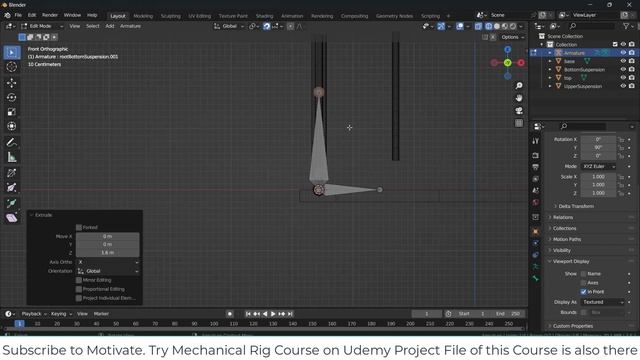This screenshot has width=640, height=360.
Task: Enable the Mirror Editing checkbox
Action: [x=79, y=280]
